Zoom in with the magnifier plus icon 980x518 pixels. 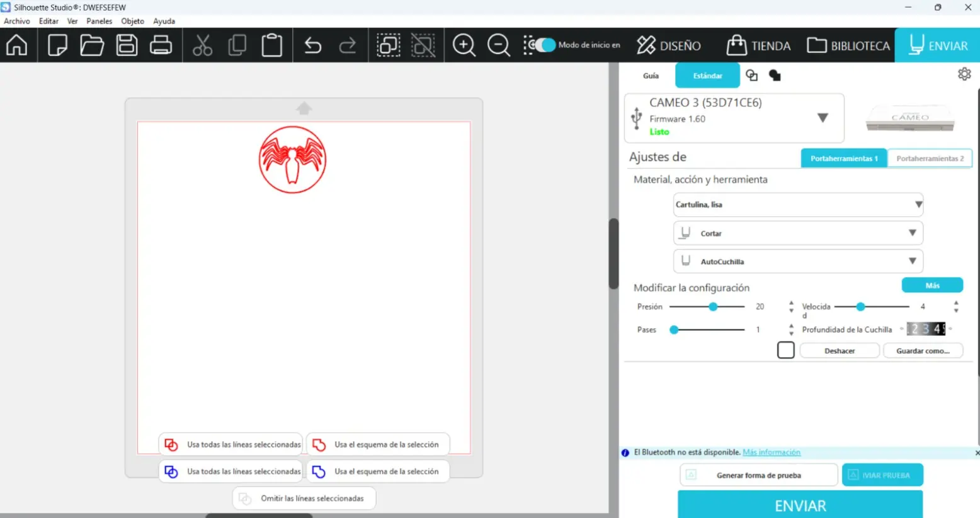click(x=464, y=45)
